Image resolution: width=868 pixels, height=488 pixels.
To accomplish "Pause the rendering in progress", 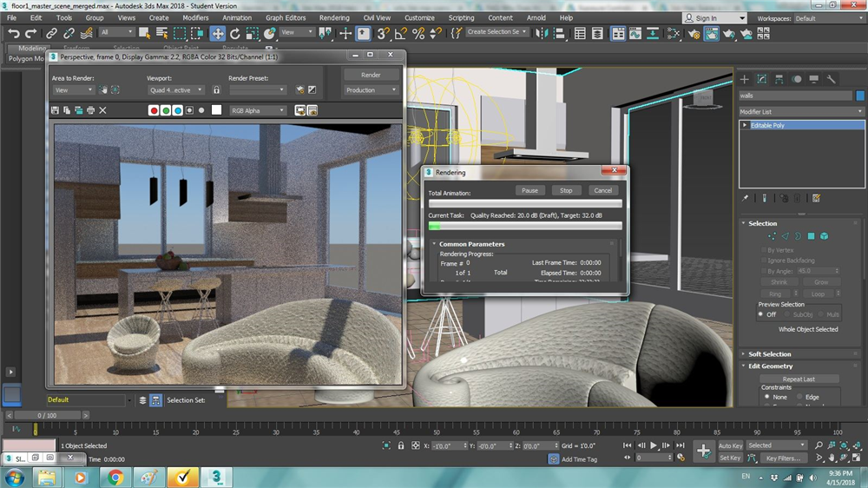I will coord(529,190).
